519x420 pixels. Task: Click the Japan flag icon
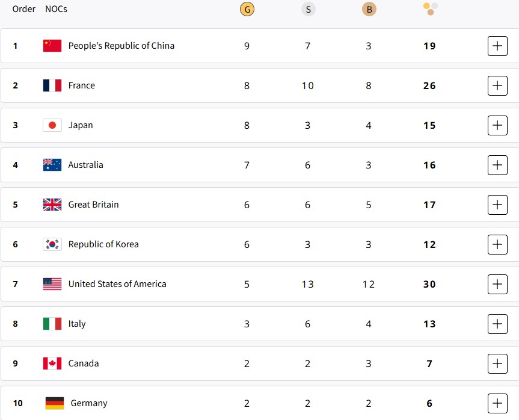click(52, 125)
